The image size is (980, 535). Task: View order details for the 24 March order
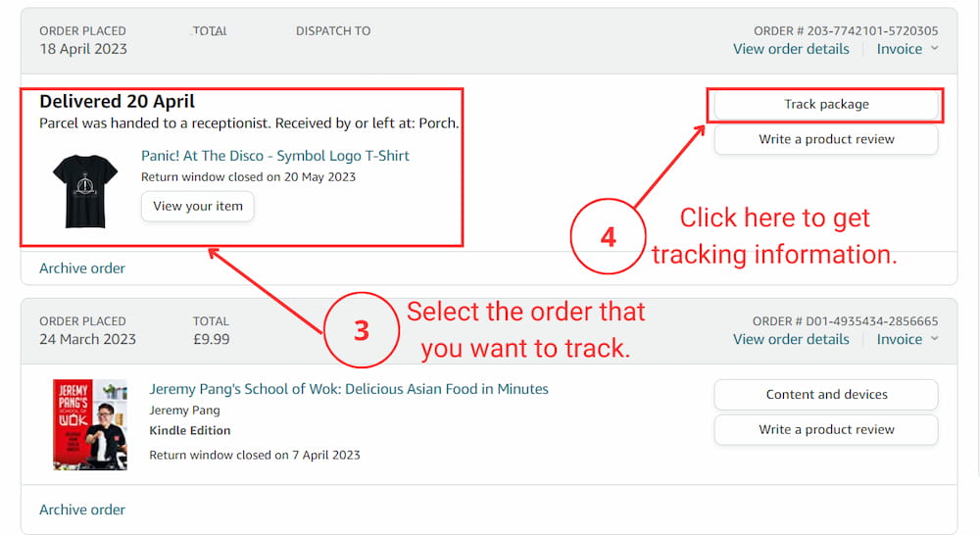point(790,339)
